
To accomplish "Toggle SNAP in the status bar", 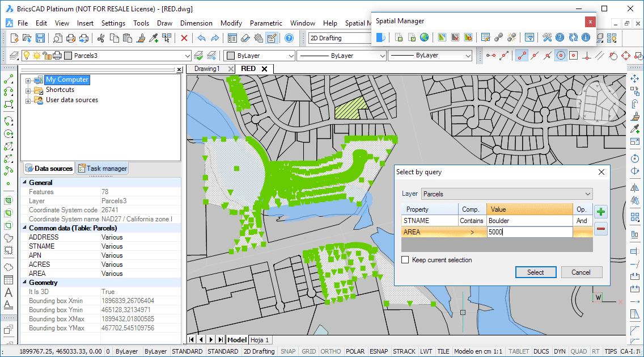I will 288,351.
